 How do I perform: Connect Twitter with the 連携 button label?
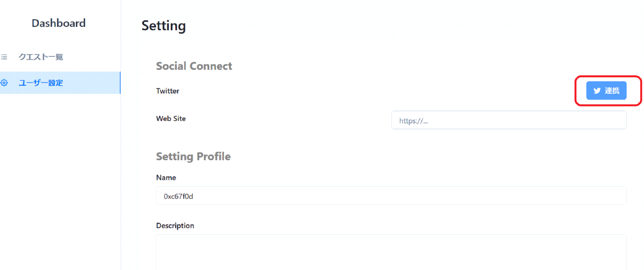[x=612, y=91]
